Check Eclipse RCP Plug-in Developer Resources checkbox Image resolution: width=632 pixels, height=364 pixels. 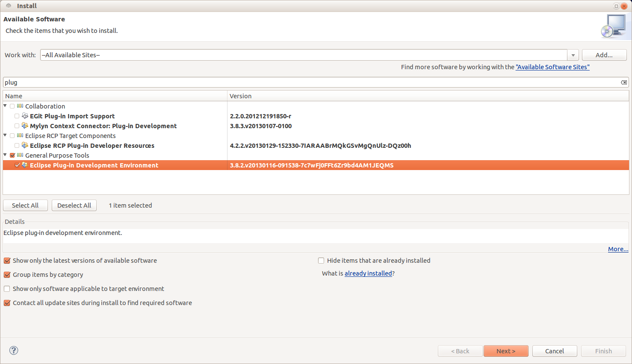(x=17, y=146)
